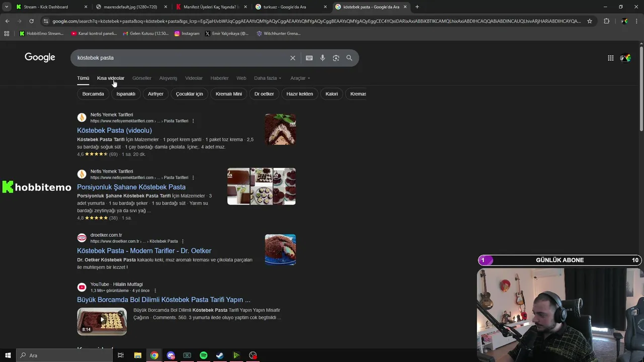Click the browser address bar URL
This screenshot has height=362, width=644.
316,21
